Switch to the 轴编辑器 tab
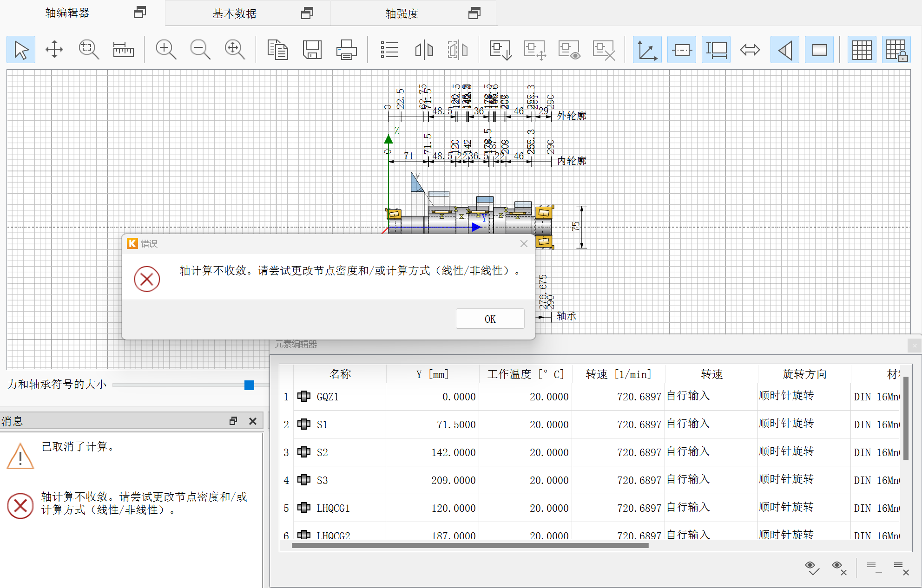Image resolution: width=922 pixels, height=588 pixels. click(x=67, y=13)
